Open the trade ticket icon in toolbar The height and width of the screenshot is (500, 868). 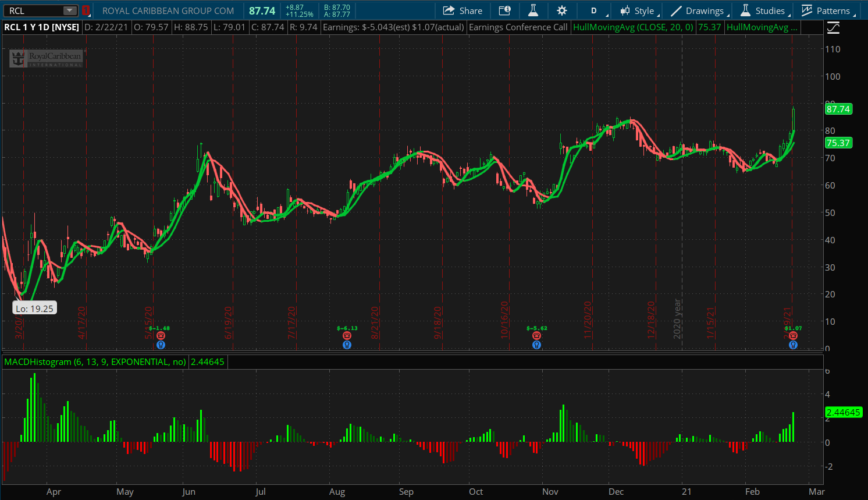(504, 10)
